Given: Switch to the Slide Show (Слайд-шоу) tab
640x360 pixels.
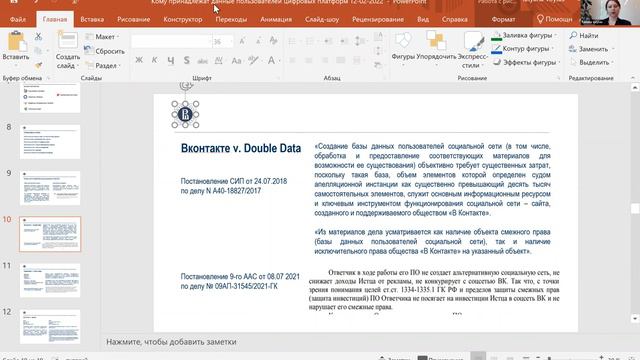Looking at the screenshot, I should (x=322, y=19).
